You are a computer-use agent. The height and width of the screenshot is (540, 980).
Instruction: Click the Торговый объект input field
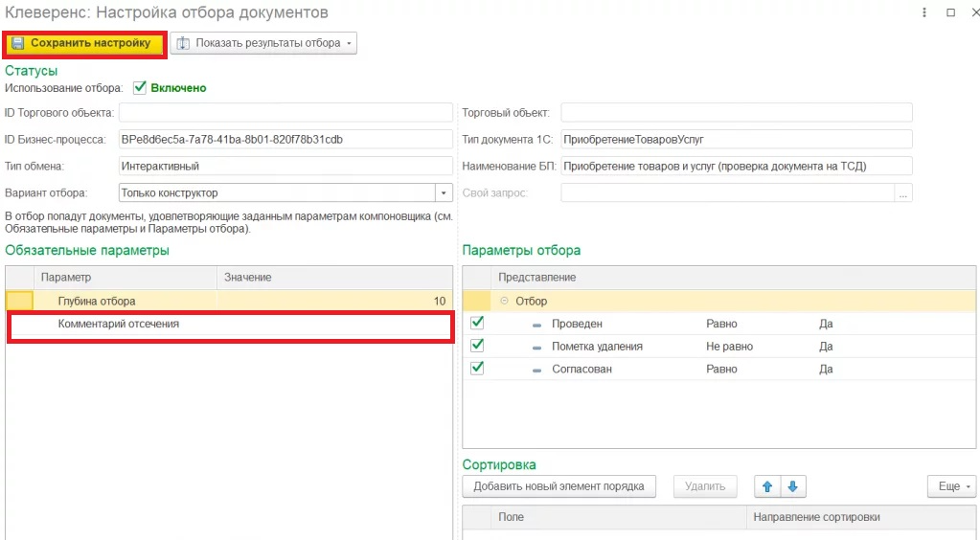click(x=736, y=113)
